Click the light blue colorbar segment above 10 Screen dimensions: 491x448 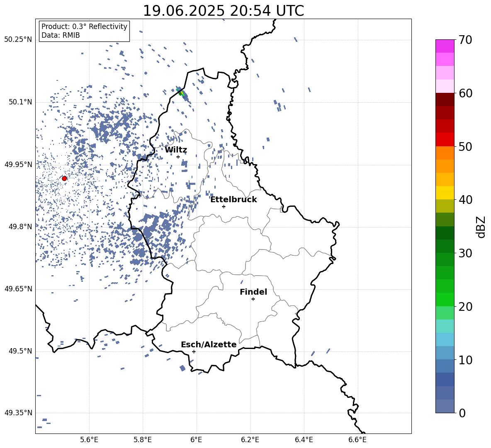tap(445, 353)
